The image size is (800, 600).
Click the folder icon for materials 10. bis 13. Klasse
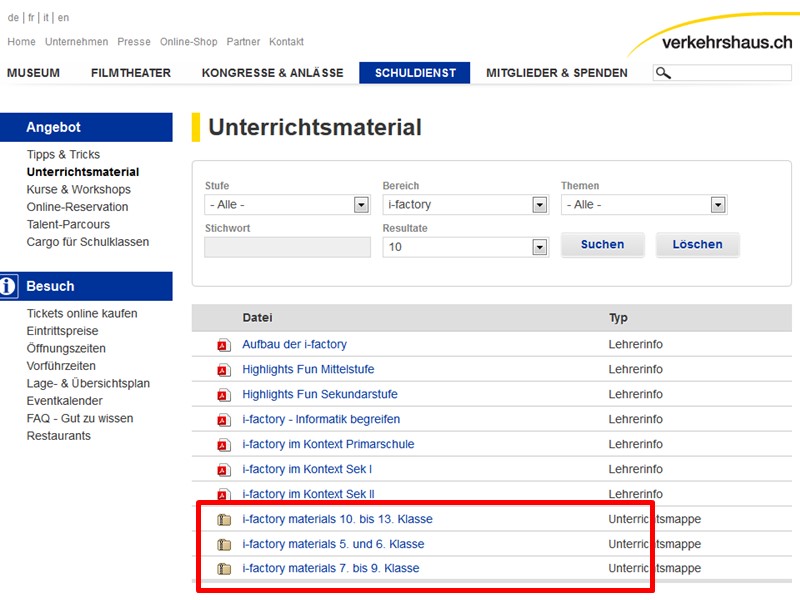[224, 520]
